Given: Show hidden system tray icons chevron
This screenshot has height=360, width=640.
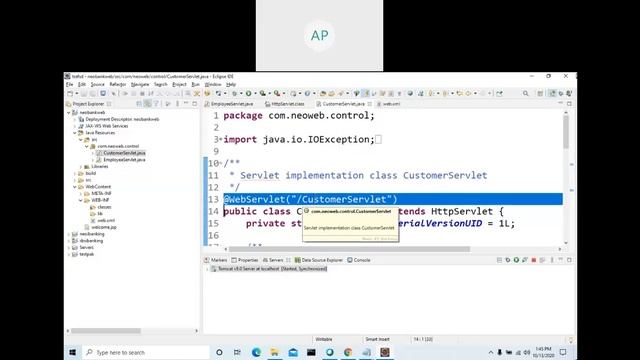Looking at the screenshot, I should click(491, 352).
